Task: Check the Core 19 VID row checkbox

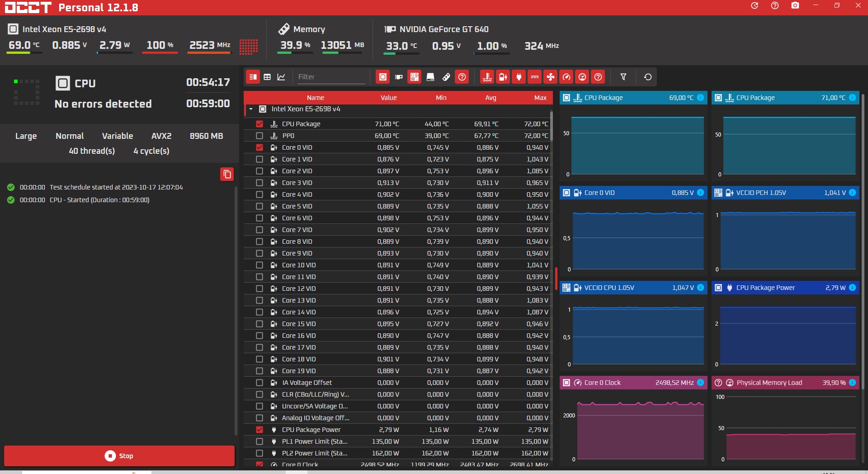Action: pos(259,371)
